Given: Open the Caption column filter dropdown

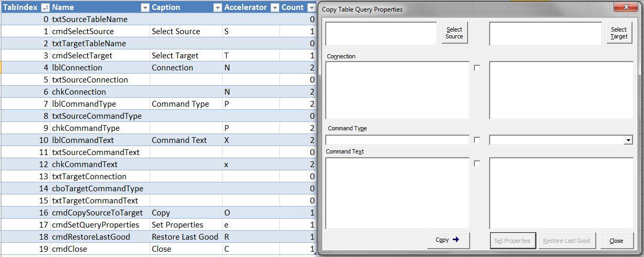Looking at the screenshot, I should (x=217, y=7).
